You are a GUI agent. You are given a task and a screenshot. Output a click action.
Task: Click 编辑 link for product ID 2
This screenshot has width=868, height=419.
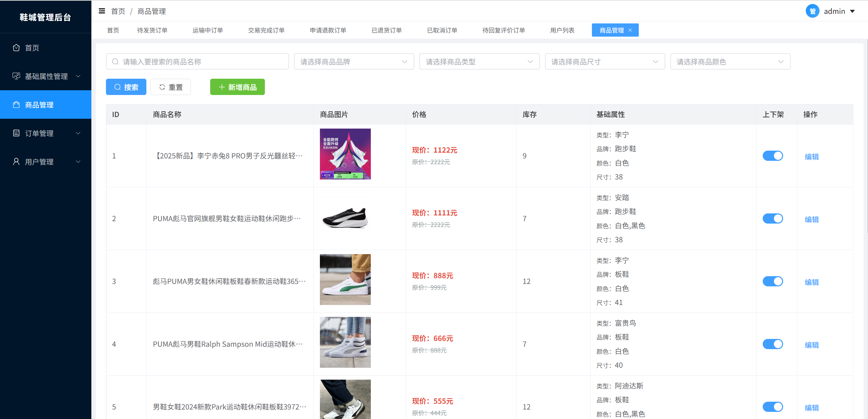(811, 220)
